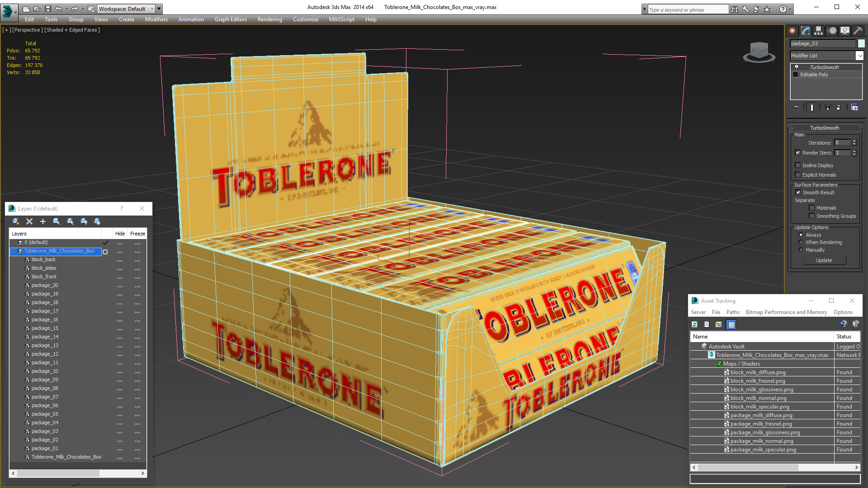Click the Create New Layer icon

point(16,221)
